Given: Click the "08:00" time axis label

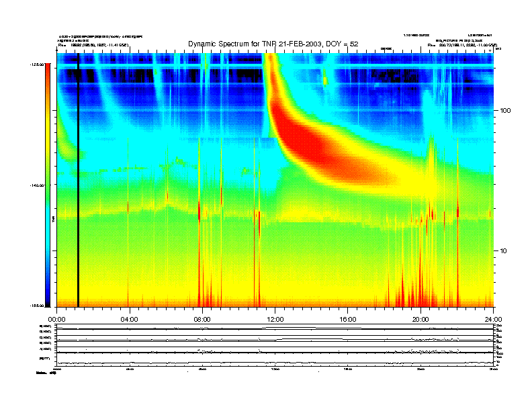Looking at the screenshot, I should pos(202,320).
